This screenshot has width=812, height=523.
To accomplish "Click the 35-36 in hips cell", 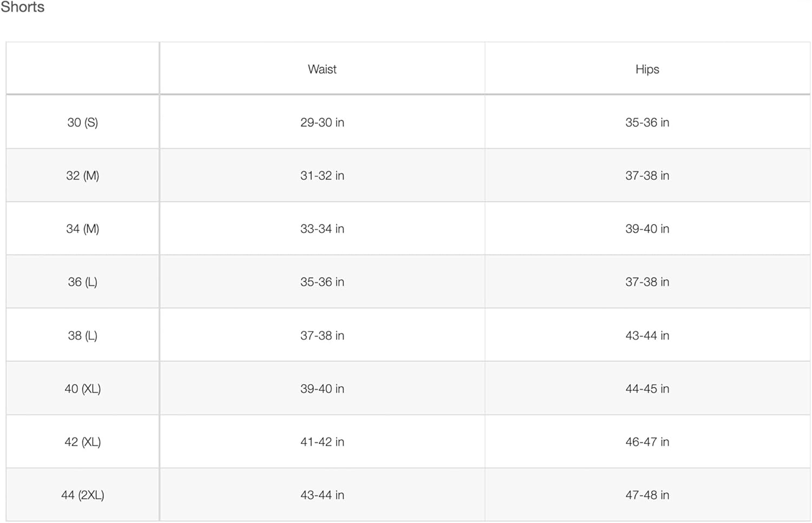I will click(x=647, y=122).
